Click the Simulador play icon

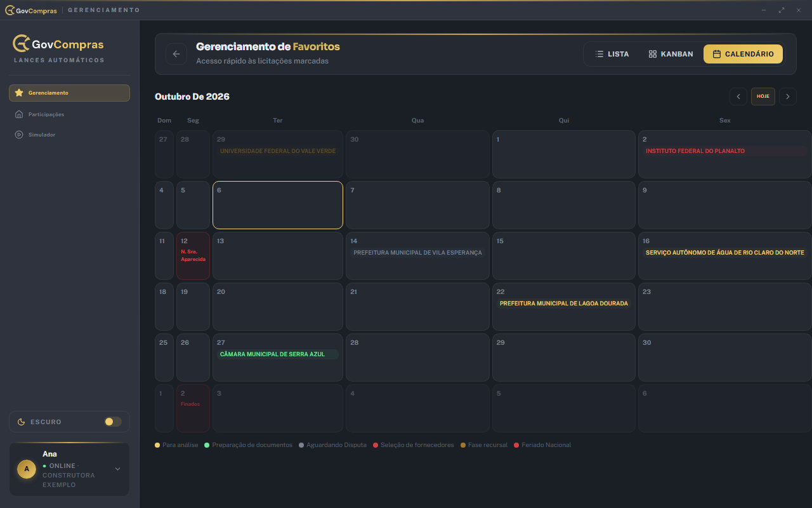(x=19, y=135)
